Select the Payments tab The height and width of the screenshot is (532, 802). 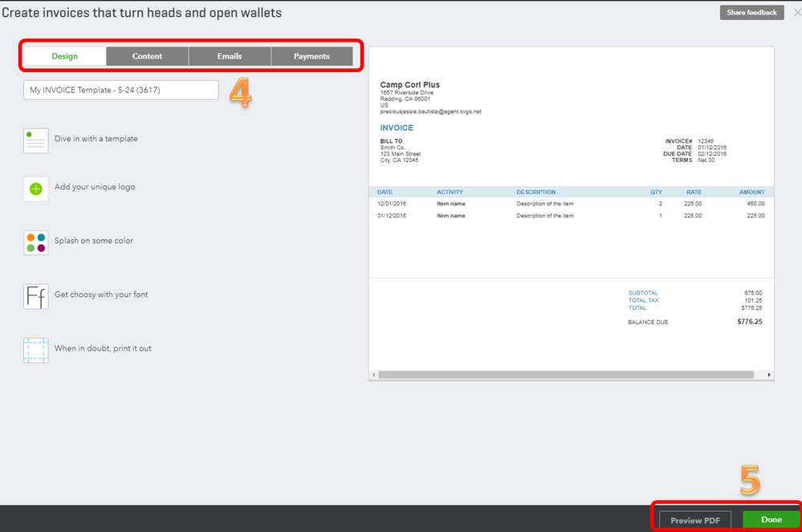point(312,56)
